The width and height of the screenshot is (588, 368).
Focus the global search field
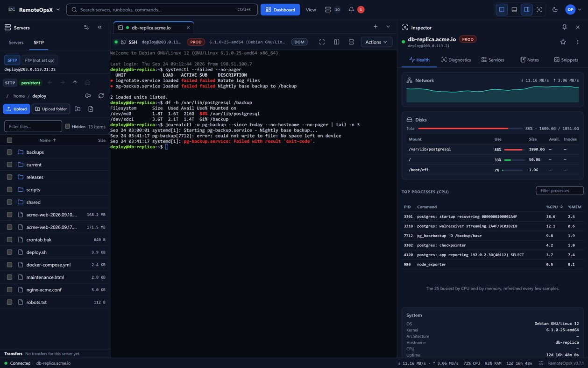(162, 9)
